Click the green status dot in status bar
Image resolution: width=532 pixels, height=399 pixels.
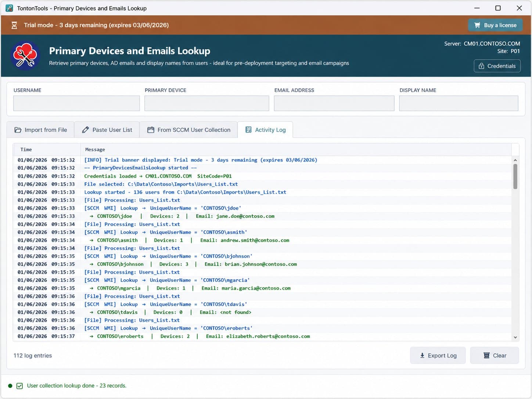(10, 386)
